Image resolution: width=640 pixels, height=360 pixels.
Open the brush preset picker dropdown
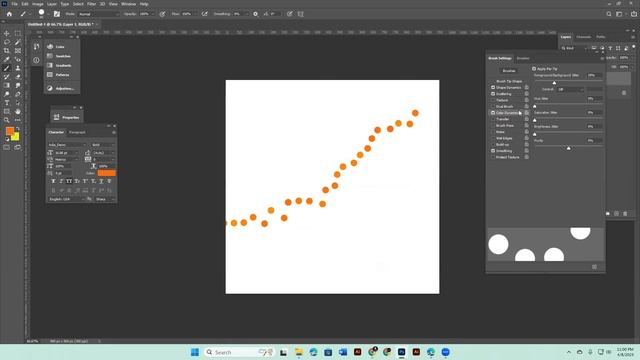coord(48,14)
